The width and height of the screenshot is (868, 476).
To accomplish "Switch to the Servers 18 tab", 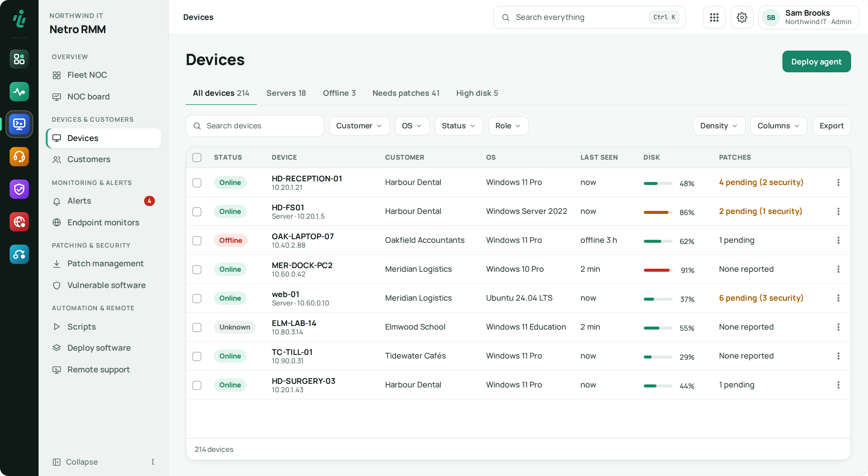I will (286, 93).
